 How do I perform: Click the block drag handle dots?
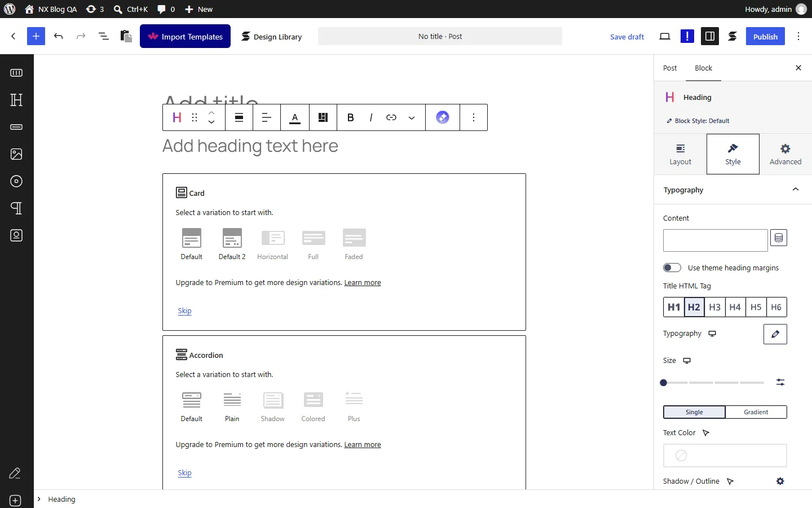pos(195,117)
